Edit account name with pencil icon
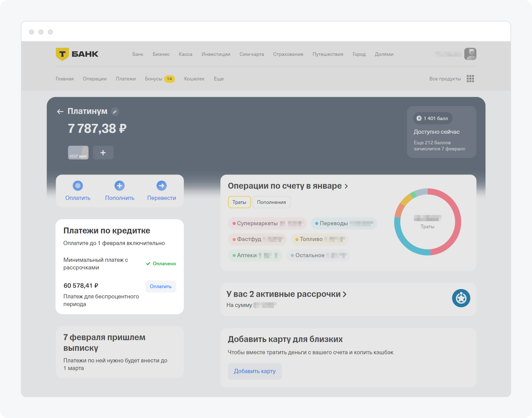Image resolution: width=532 pixels, height=418 pixels. (115, 112)
